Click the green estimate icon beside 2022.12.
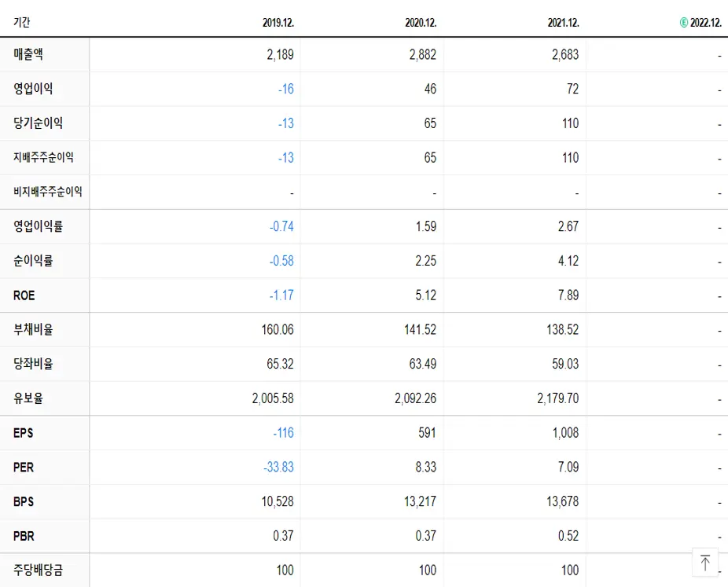 (683, 22)
